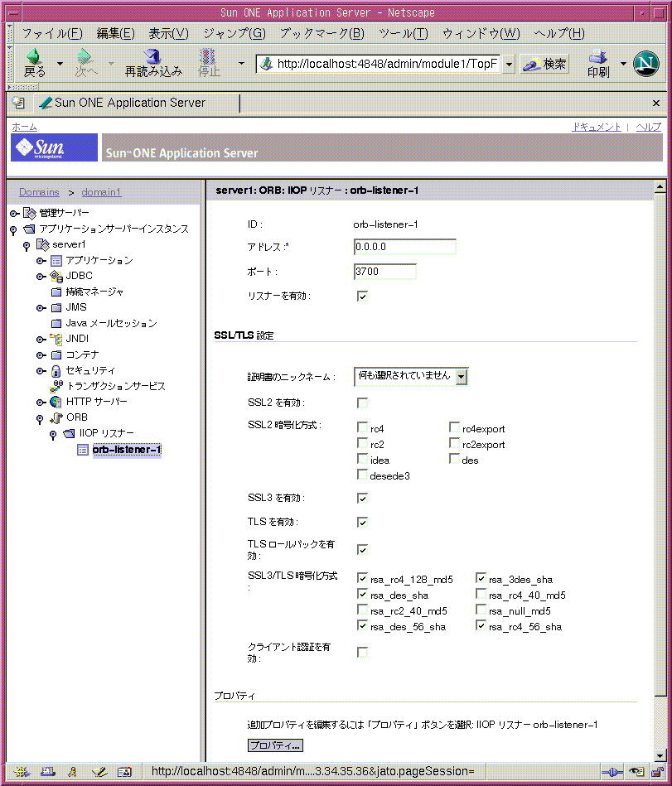
Task: Toggle the SSL3 を有効 checkbox
Action: pos(362,499)
